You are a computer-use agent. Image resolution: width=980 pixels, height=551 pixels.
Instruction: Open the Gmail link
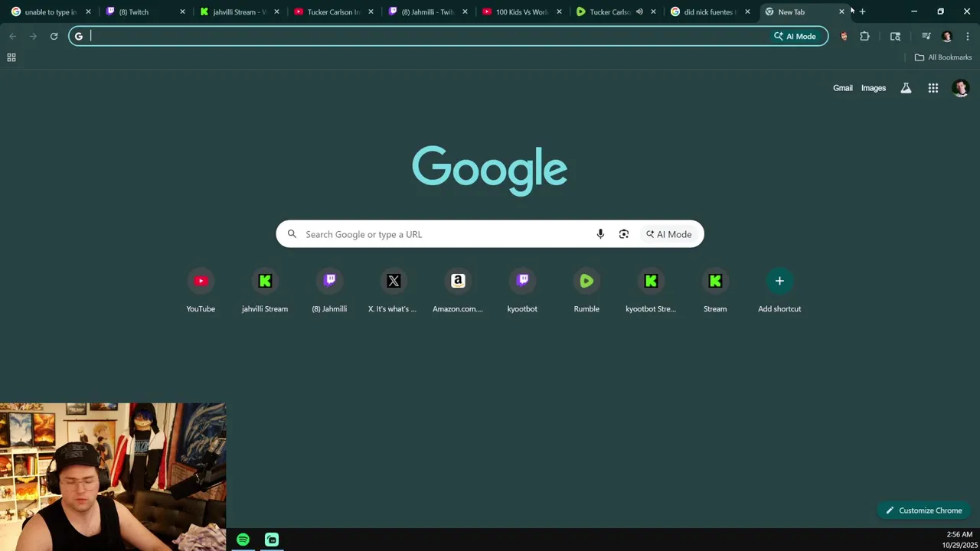click(843, 88)
